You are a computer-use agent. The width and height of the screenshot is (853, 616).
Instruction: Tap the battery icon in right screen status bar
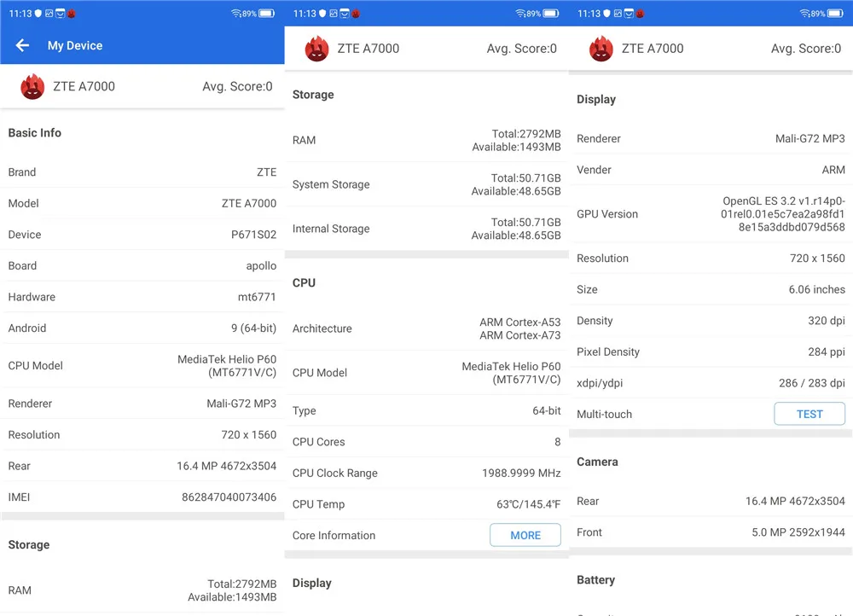835,14
